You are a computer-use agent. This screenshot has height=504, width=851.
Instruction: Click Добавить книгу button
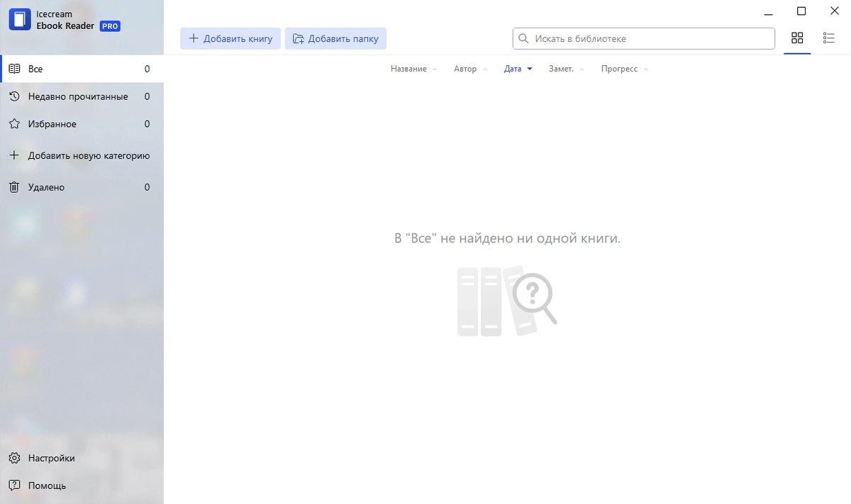230,38
